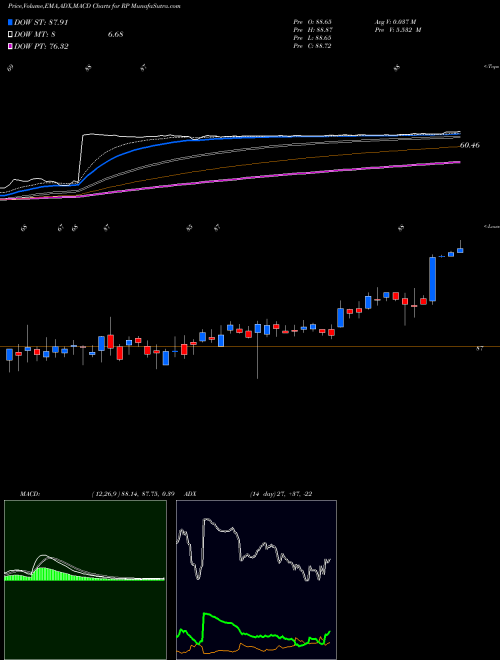The width and height of the screenshot is (500, 660).
Task: Click the 'Pre O: 88.63' open value
Action: coord(312,21)
